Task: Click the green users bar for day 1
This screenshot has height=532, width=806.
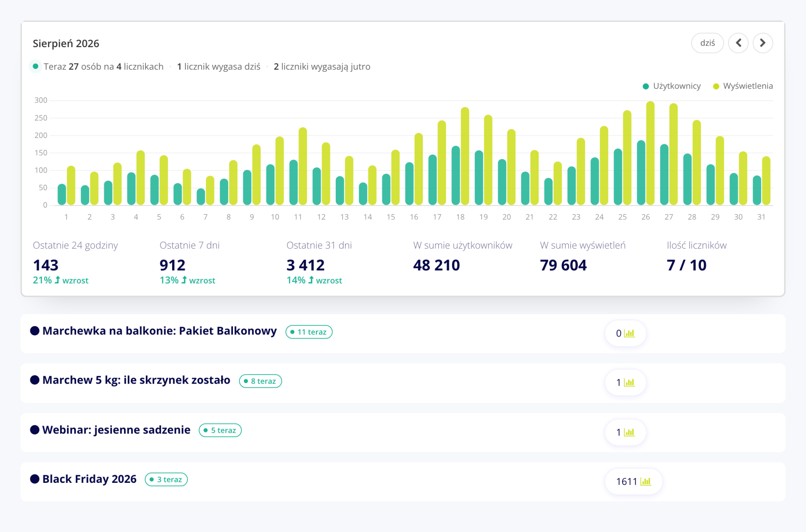Action: pos(62,194)
